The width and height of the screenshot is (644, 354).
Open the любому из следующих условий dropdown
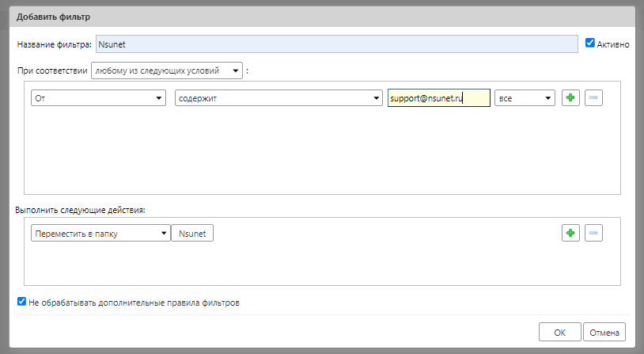click(167, 70)
